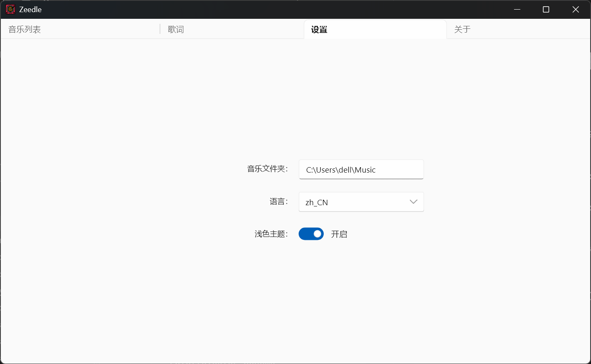Go to the 关于 about tab
The image size is (591, 364).
click(463, 29)
